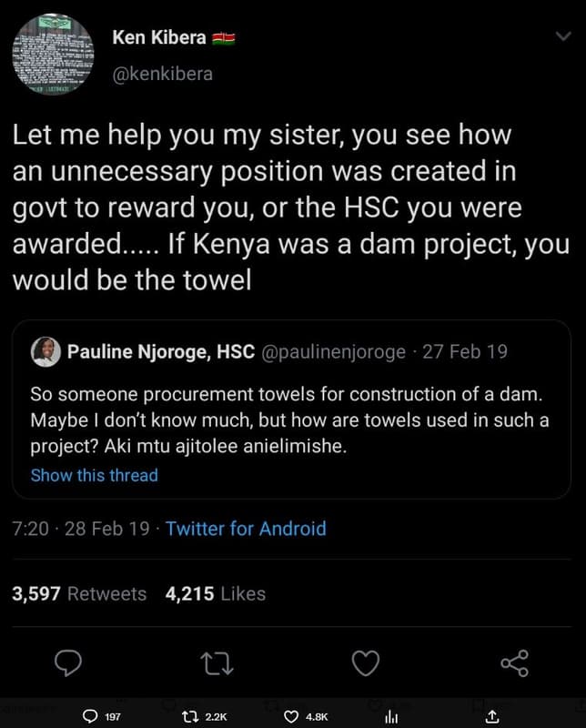Toggle retweet status on Ken Kibera's tweet
Screen dimensions: 586x728
(217, 664)
